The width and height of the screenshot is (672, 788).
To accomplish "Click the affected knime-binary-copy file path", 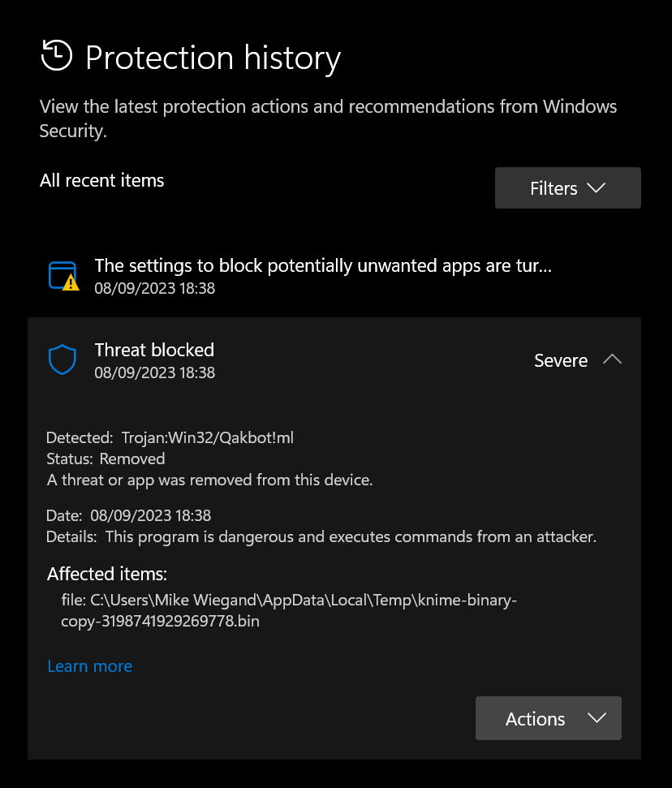I will tap(289, 610).
